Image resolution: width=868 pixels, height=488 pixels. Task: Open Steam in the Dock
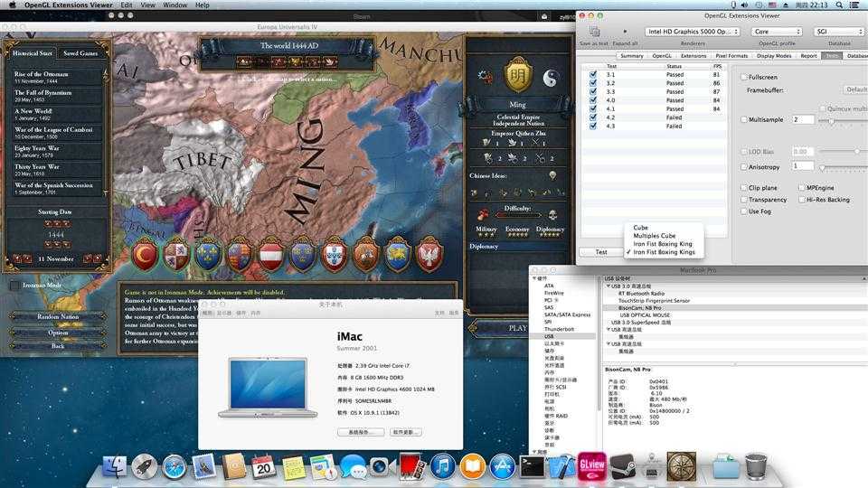click(622, 466)
